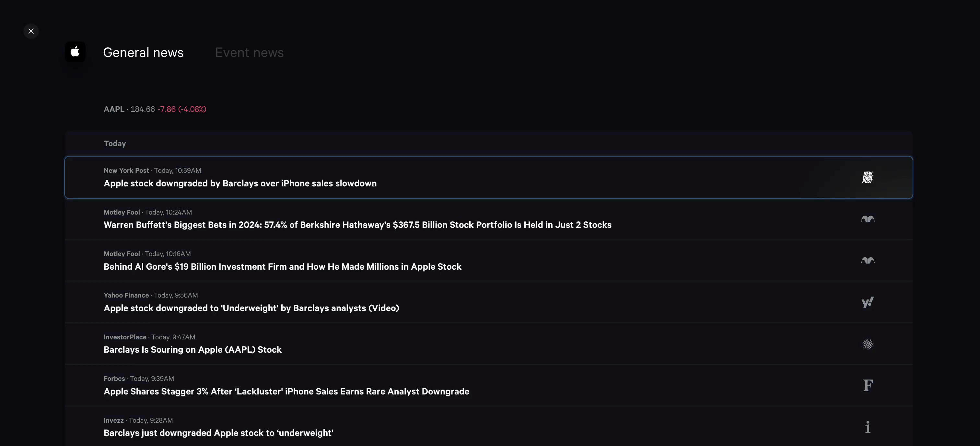The image size is (980, 446).
Task: Click the Apple logo icon
Action: [75, 52]
